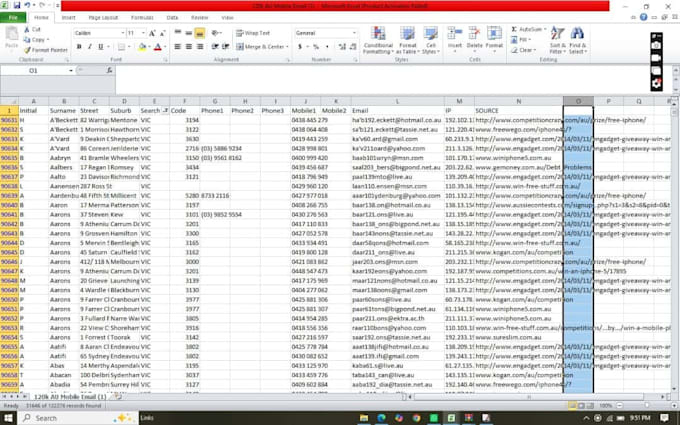This screenshot has height=425, width=680.
Task: Click Increase Decimal
Action: (343, 46)
